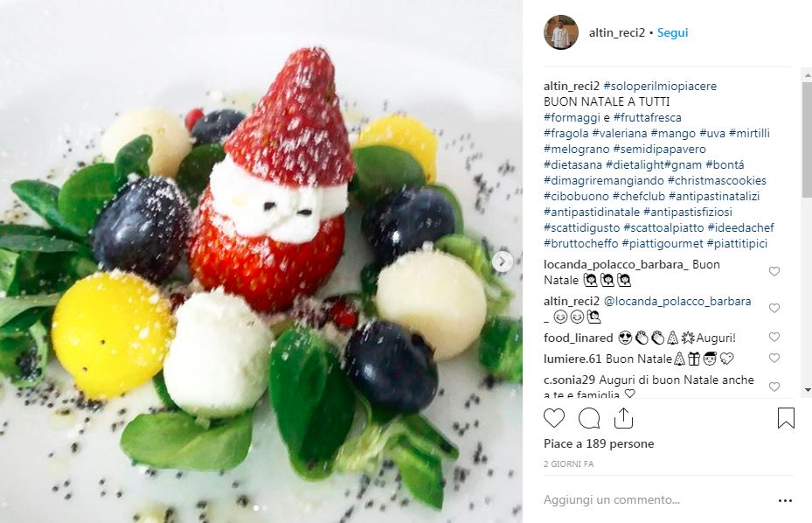Screen dimensions: 812x523
Task: Like food_linared comment heart
Action: click(x=774, y=337)
